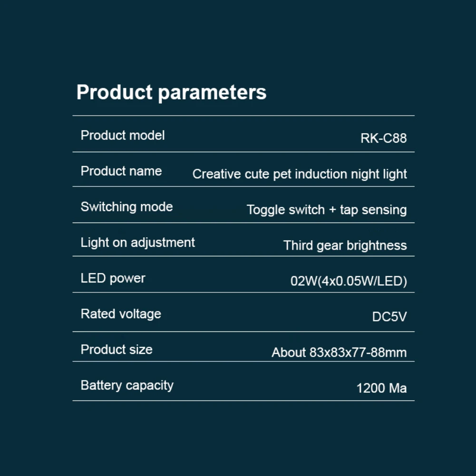476x476 pixels.
Task: Select the Product size label
Action: pyautogui.click(x=117, y=350)
